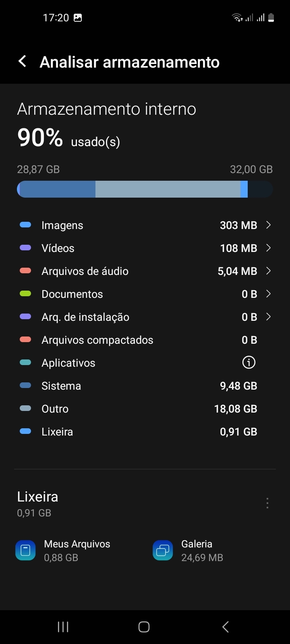The image size is (290, 644).
Task: Select the Sistema storage entry
Action: pos(137,386)
